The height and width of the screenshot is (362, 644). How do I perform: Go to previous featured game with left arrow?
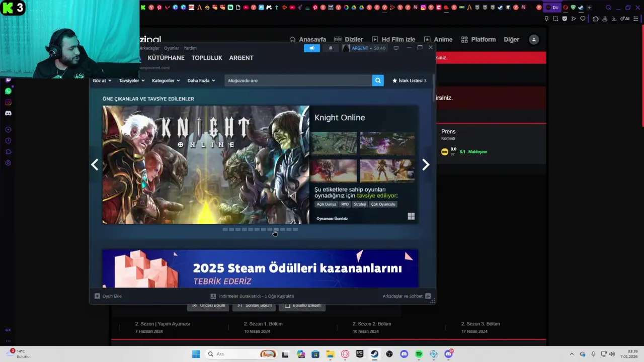tap(95, 164)
